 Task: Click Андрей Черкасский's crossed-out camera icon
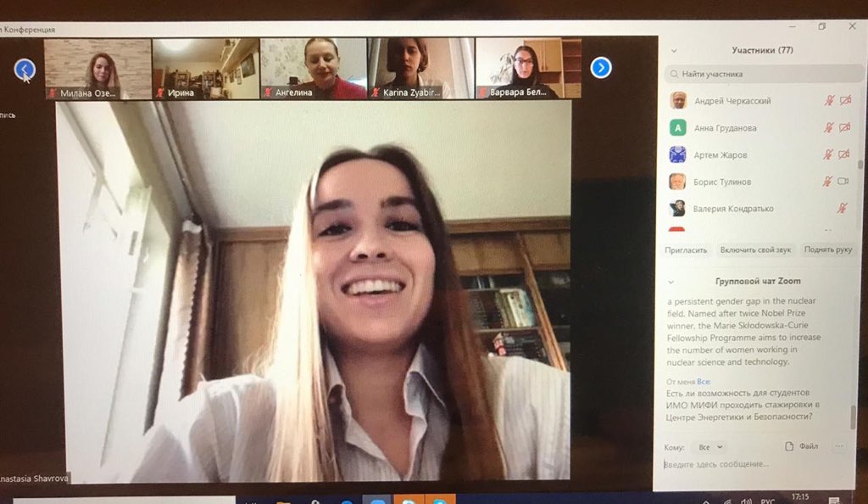point(845,102)
